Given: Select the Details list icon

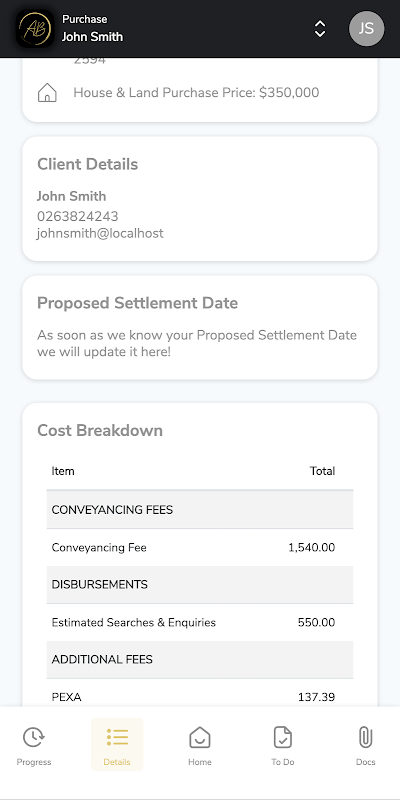Looking at the screenshot, I should coord(117,737).
